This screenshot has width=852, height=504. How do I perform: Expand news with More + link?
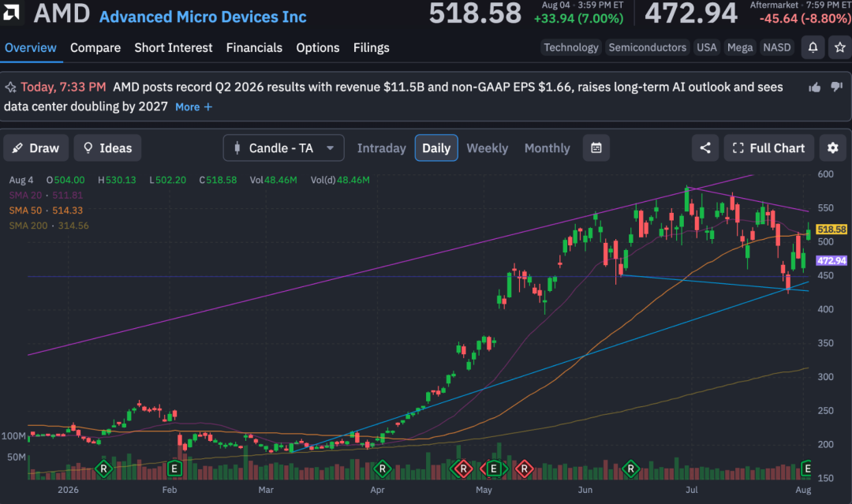[193, 107]
